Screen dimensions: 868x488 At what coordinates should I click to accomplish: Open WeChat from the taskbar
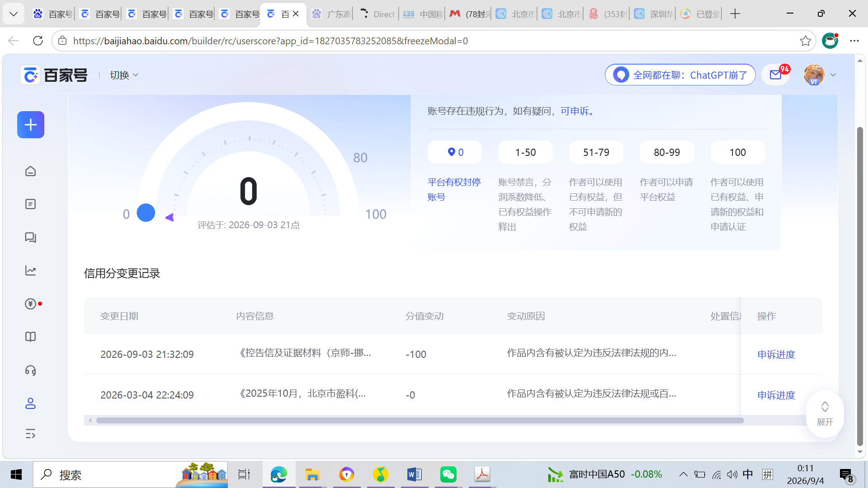448,474
